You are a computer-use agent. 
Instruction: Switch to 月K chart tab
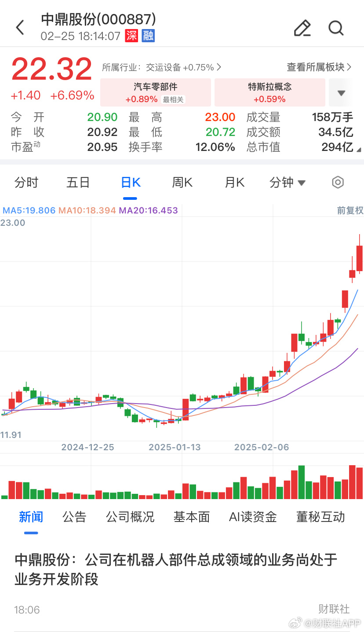pyautogui.click(x=235, y=182)
